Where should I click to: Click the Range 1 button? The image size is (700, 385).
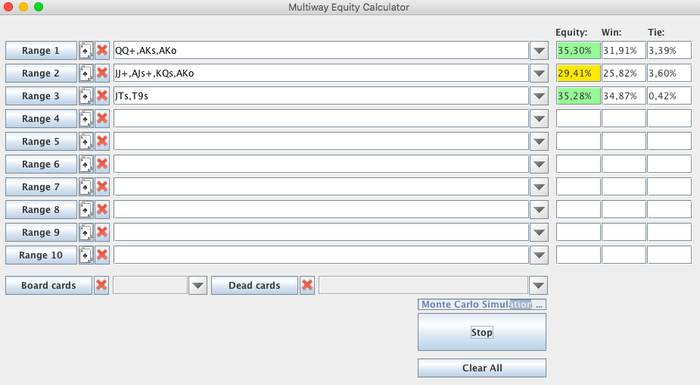click(41, 50)
